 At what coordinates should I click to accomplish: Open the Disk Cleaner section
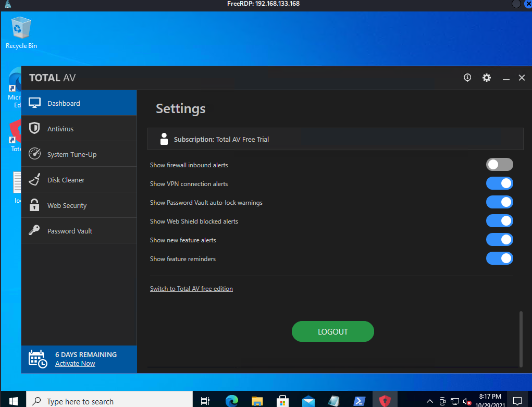pos(79,180)
